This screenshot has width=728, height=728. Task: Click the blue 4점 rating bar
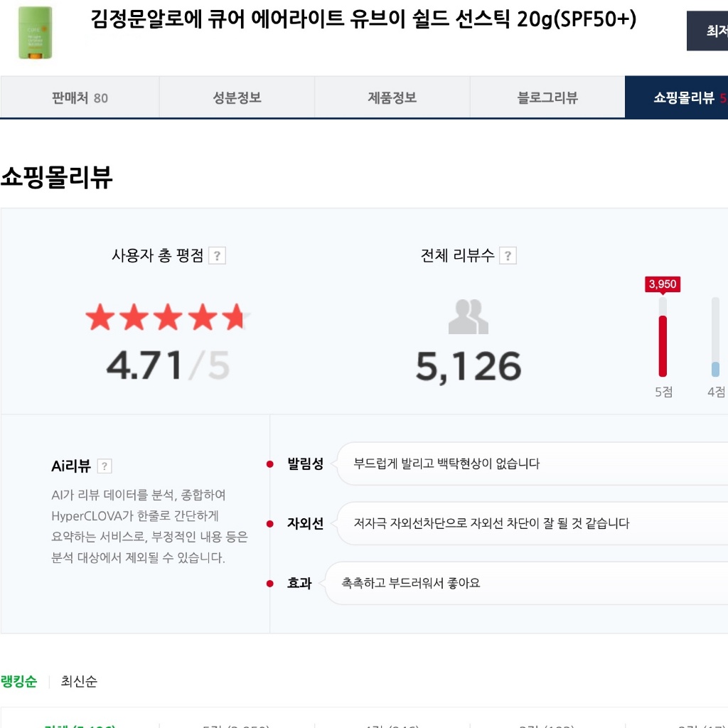(x=715, y=368)
